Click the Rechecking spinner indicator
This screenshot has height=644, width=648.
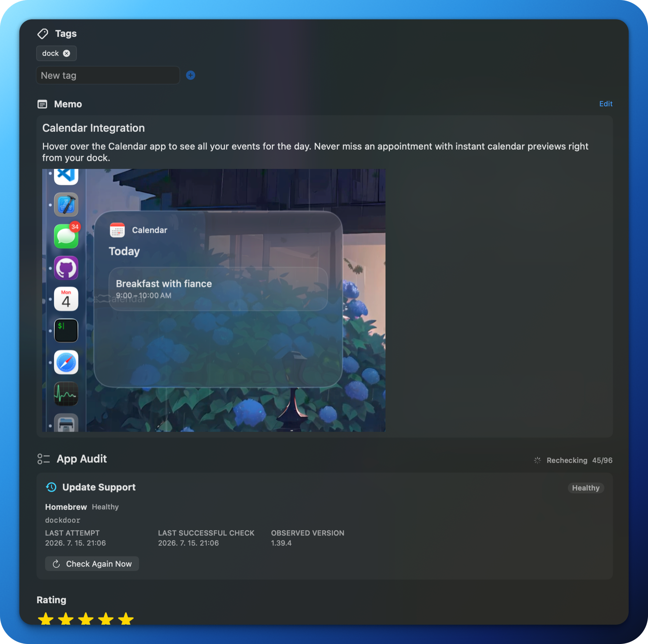pyautogui.click(x=537, y=460)
